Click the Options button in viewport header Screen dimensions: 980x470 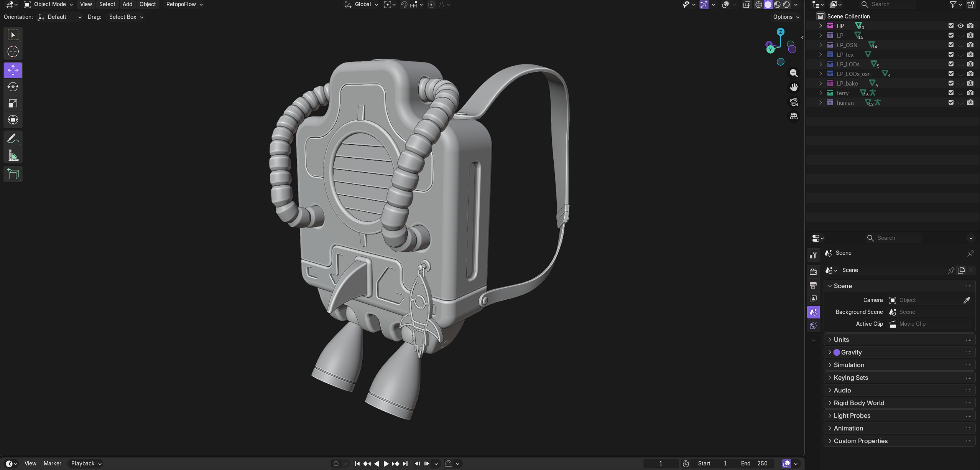786,17
